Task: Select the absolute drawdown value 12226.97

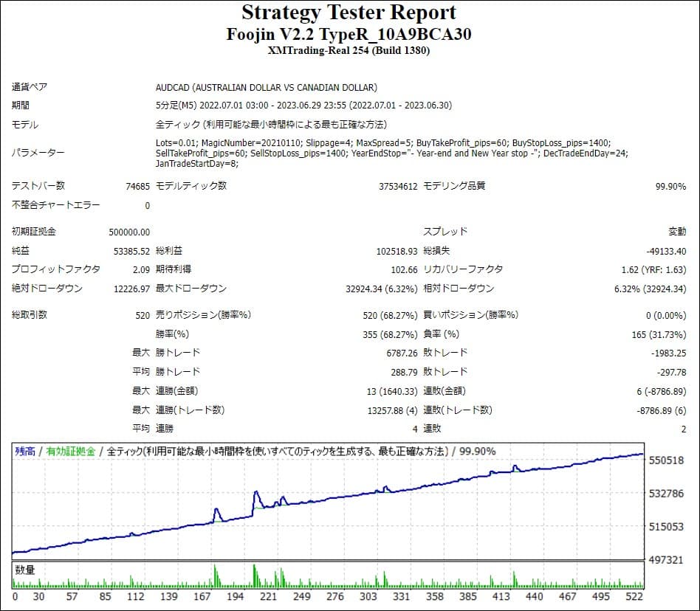Action: [131, 289]
